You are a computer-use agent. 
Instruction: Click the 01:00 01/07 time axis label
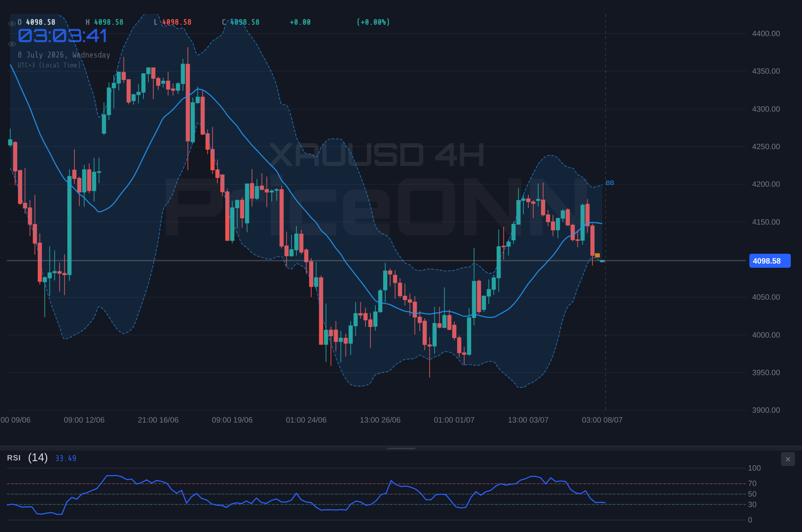tap(454, 420)
